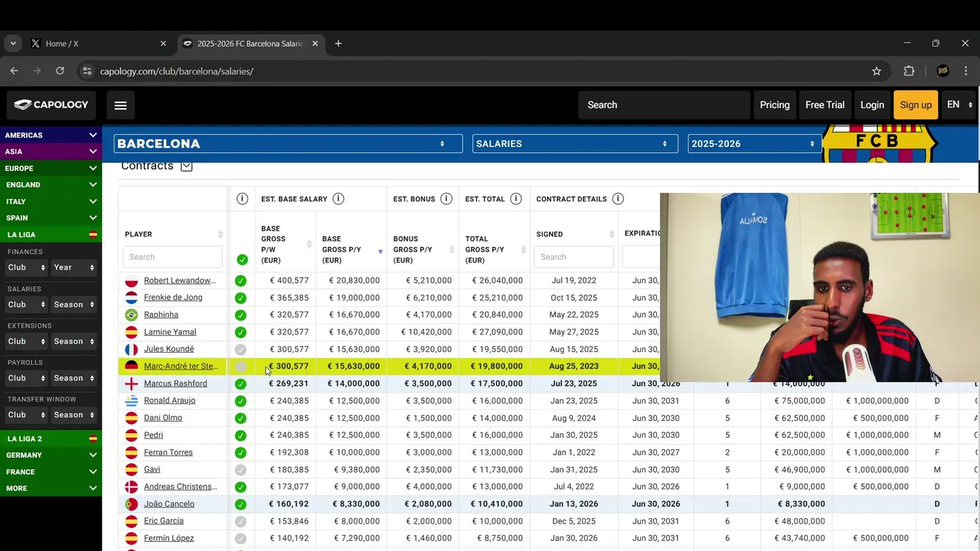This screenshot has width=980, height=551.
Task: Toggle verified filter checkmark in header row
Action: 242,259
